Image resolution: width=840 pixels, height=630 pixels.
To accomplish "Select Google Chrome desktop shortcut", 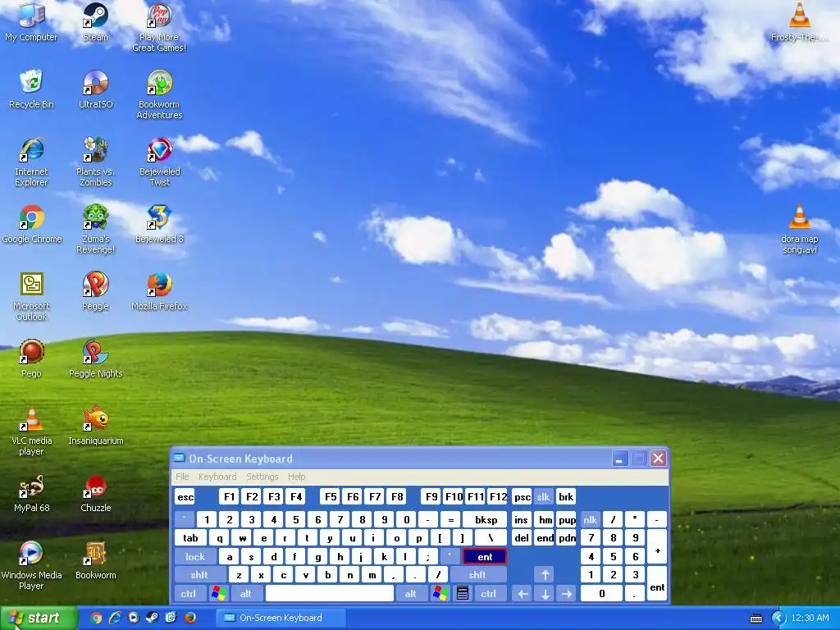I will [32, 224].
